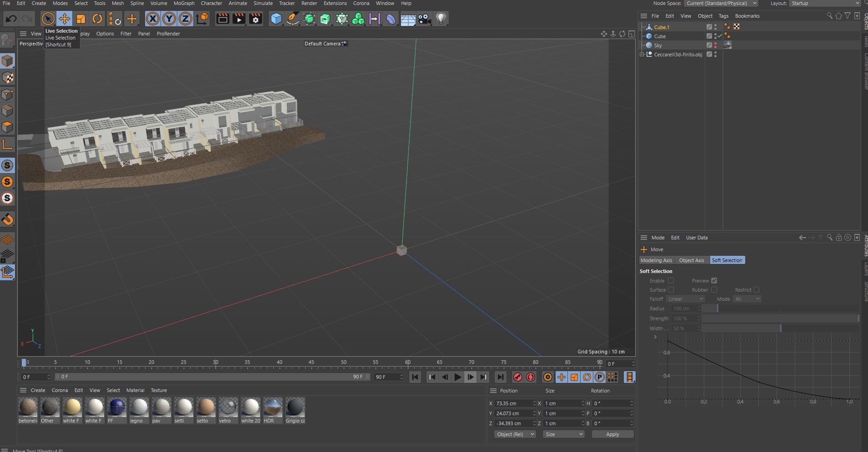The width and height of the screenshot is (868, 452).
Task: Click the Render View clapper icon
Action: click(x=223, y=19)
